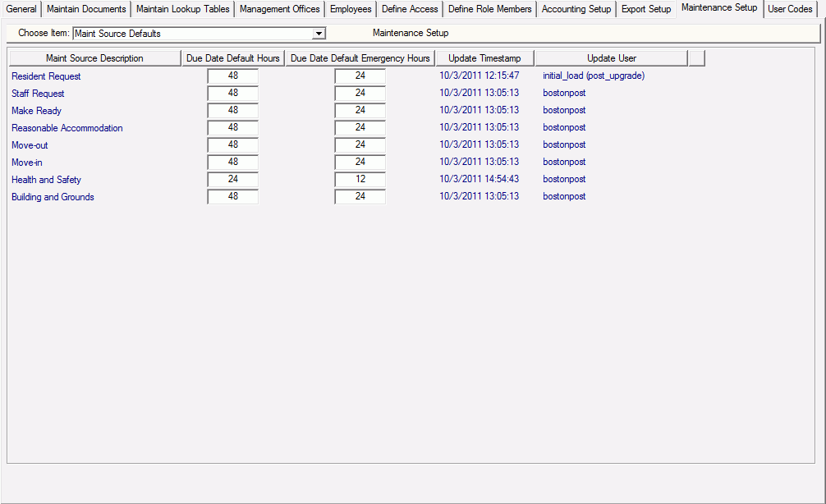The image size is (826, 504).
Task: Edit default hours for Move-out
Action: (x=233, y=144)
